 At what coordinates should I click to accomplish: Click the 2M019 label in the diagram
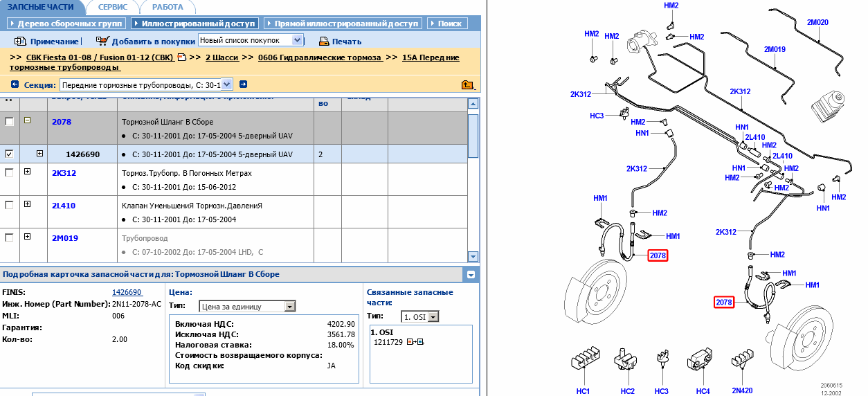click(x=775, y=49)
